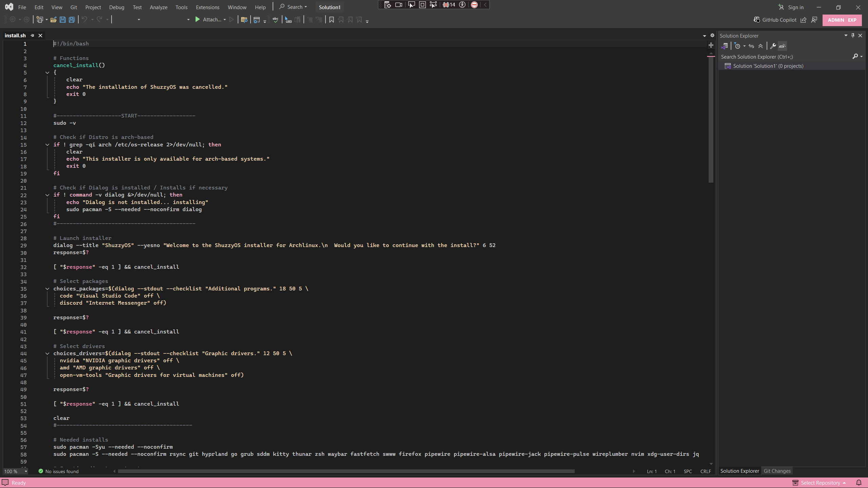Click the spell checker abc icon
This screenshot has height=488, width=868.
275,20
